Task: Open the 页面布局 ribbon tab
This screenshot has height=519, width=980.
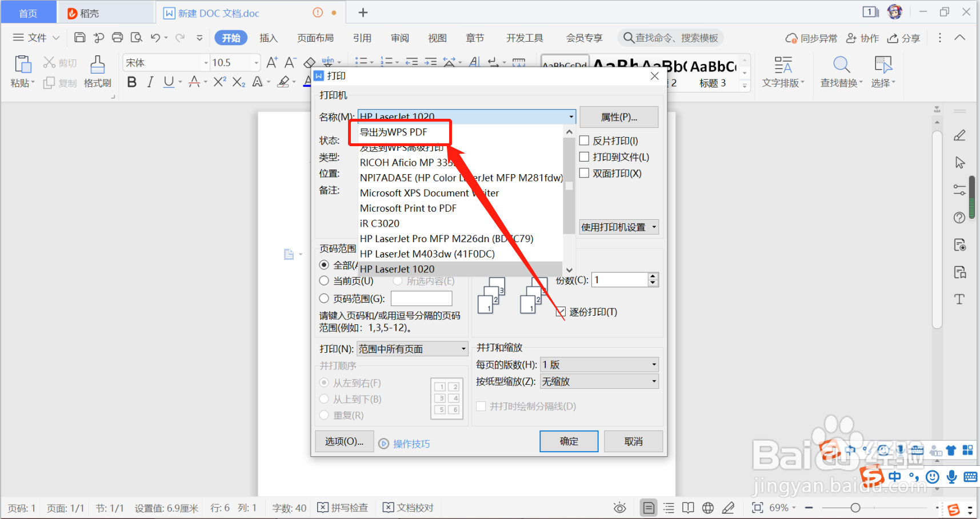Action: click(315, 38)
